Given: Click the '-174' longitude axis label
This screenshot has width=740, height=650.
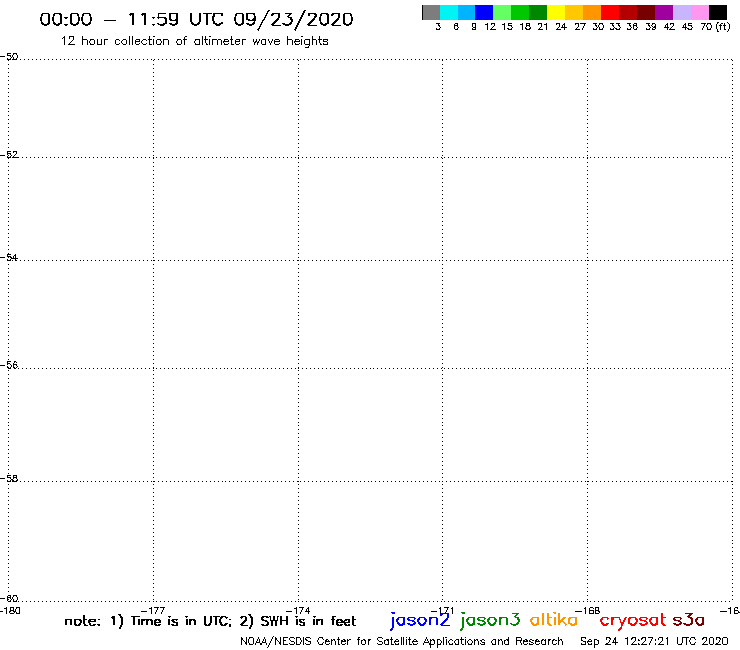Looking at the screenshot, I should (298, 611).
